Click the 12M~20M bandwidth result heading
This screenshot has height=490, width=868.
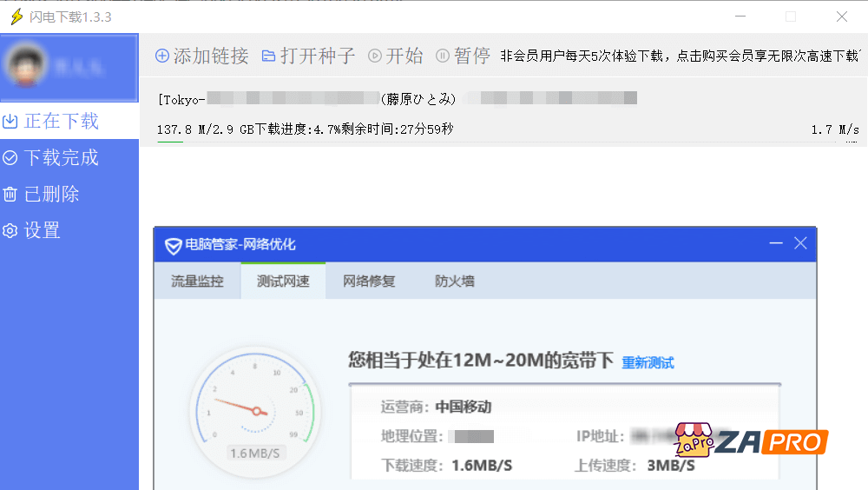481,361
